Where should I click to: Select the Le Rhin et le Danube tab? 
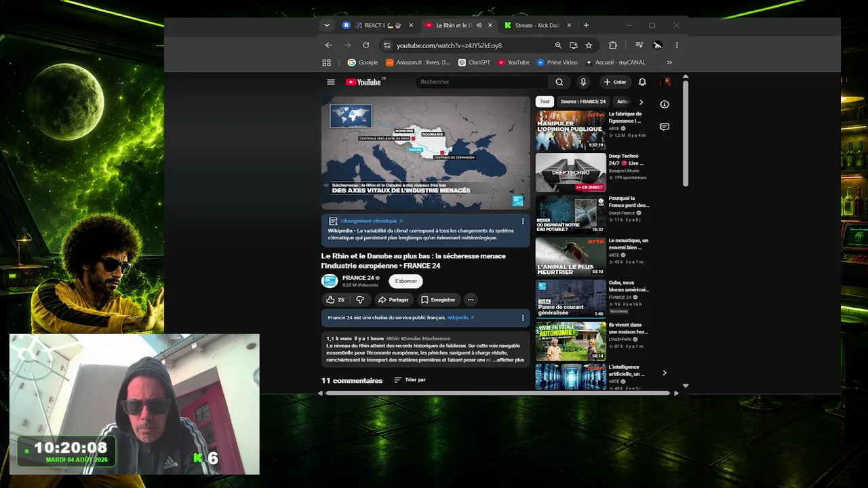click(458, 26)
